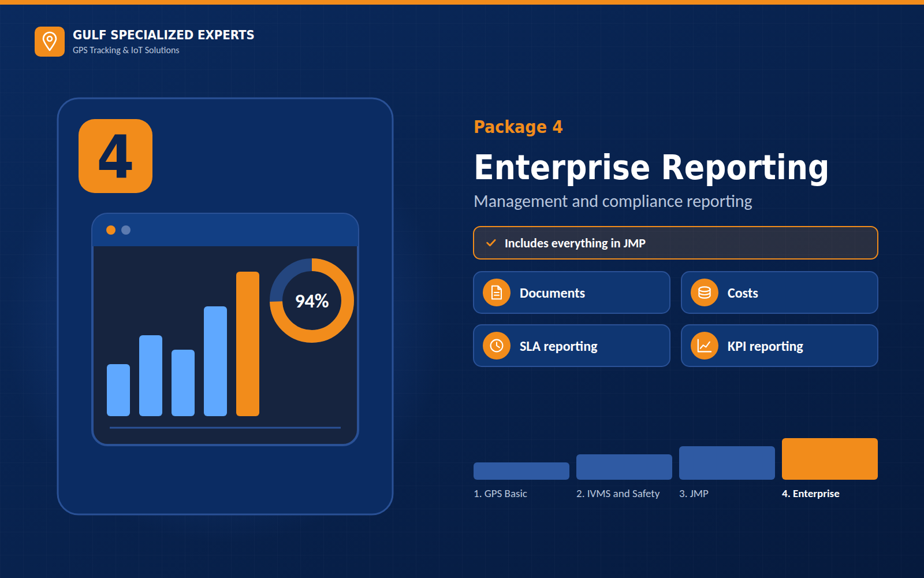The height and width of the screenshot is (578, 924).
Task: Click GPS Tracking & IoT Solutions tagline
Action: [x=126, y=50]
